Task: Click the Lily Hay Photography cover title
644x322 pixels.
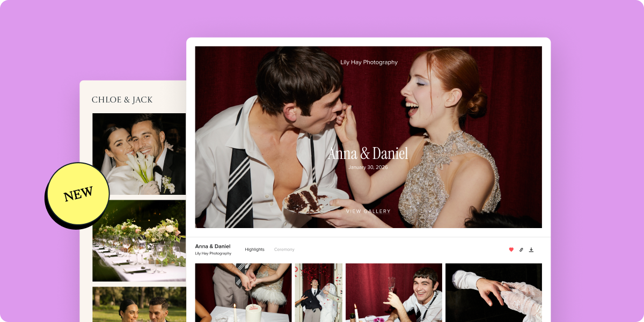Action: pos(369,62)
